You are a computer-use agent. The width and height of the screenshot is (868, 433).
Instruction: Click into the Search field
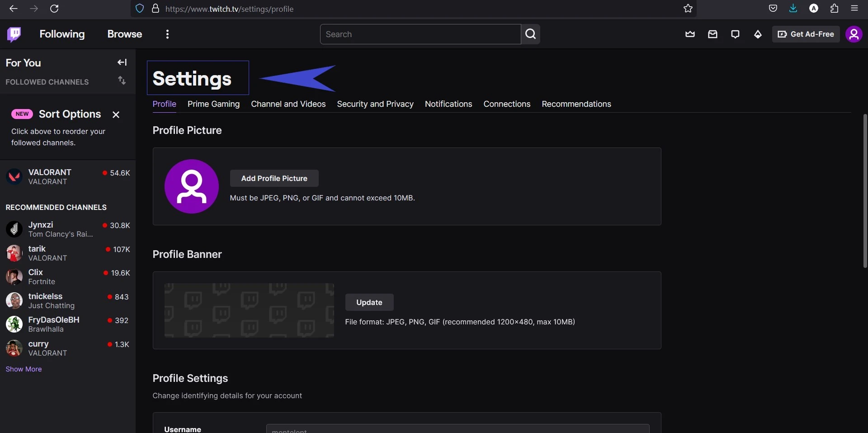[x=420, y=34]
